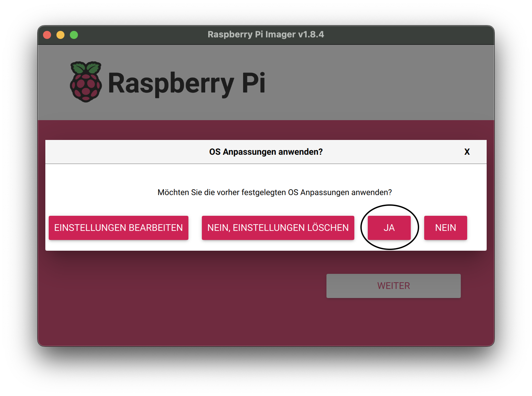Click the JA button to apply OS customisations
The height and width of the screenshot is (396, 532).
[x=389, y=228]
